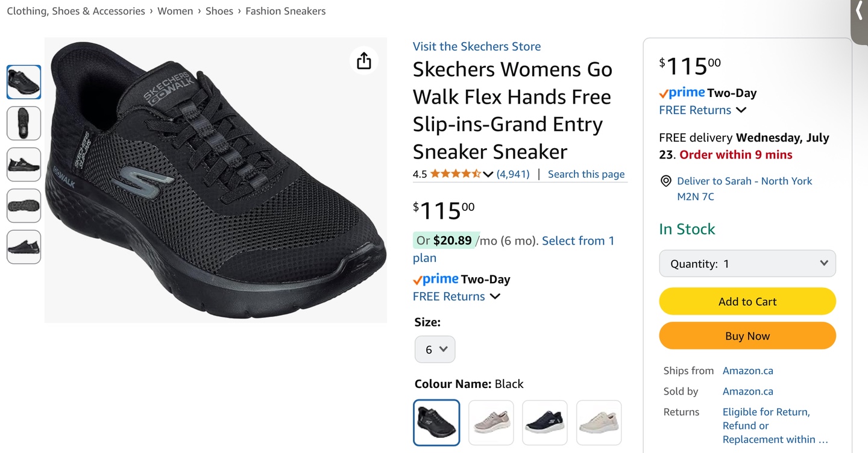The height and width of the screenshot is (453, 868).
Task: Choose the navy colour shoe swatch
Action: 544,422
